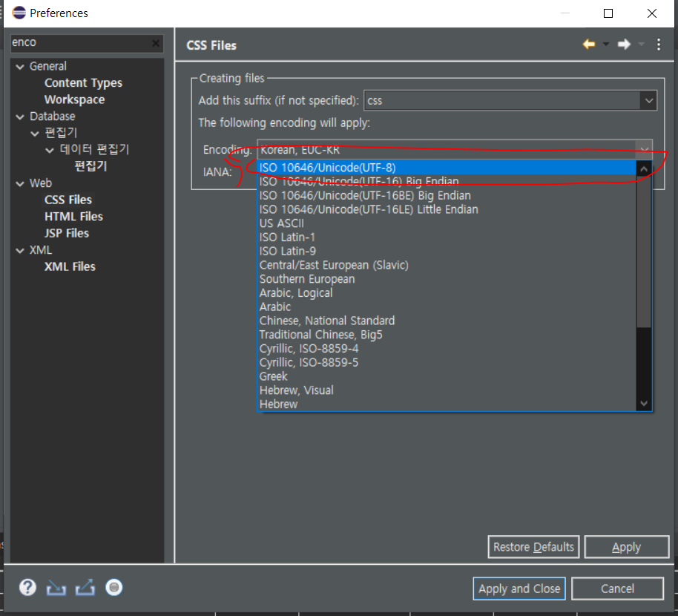Click the export preferences icon
Screen dimensions: 678x616
click(85, 588)
